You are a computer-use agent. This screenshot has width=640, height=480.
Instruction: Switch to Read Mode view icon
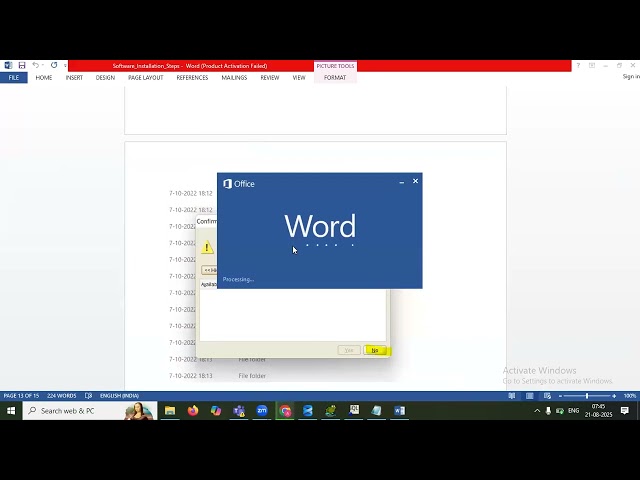[511, 396]
